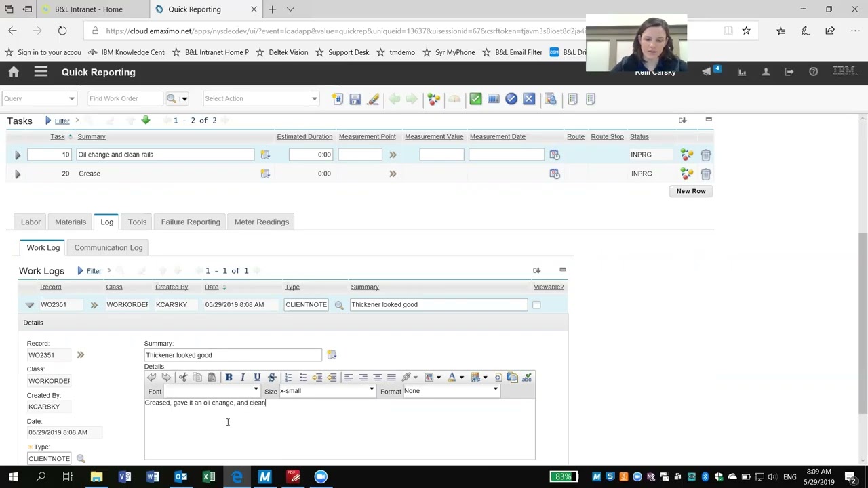Image resolution: width=868 pixels, height=488 pixels.
Task: Insert a numbered list in the Details editor
Action: pyautogui.click(x=288, y=378)
